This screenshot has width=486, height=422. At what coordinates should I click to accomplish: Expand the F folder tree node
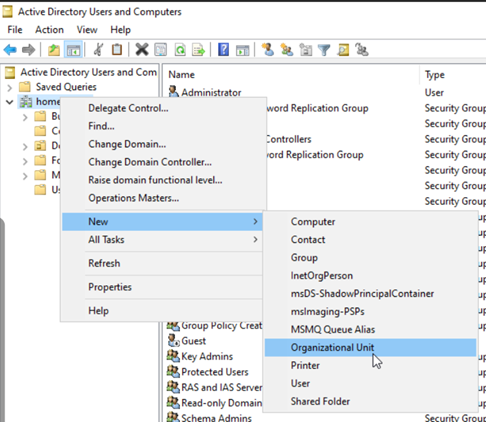click(25, 161)
